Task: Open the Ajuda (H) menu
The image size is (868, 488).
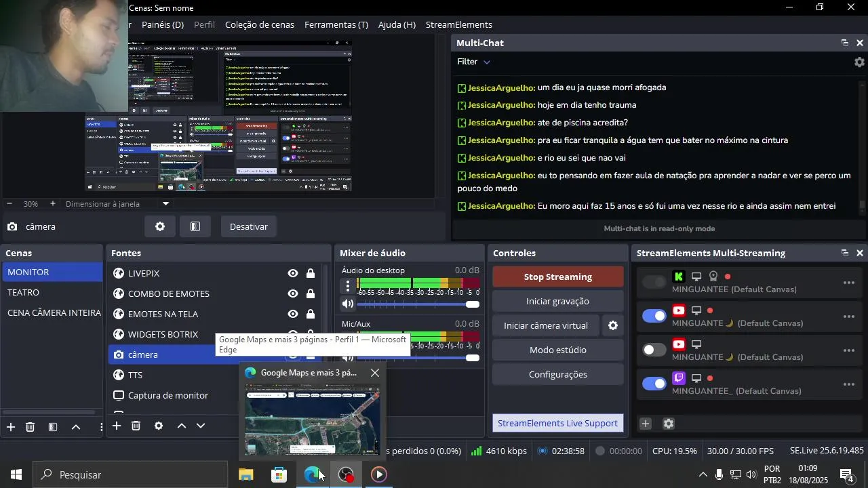Action: (397, 24)
